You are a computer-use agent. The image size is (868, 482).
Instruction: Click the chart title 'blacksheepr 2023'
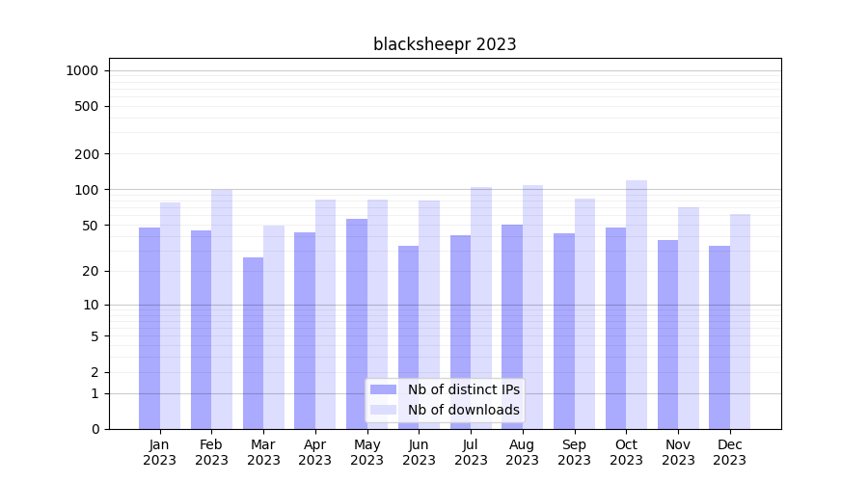click(x=445, y=44)
